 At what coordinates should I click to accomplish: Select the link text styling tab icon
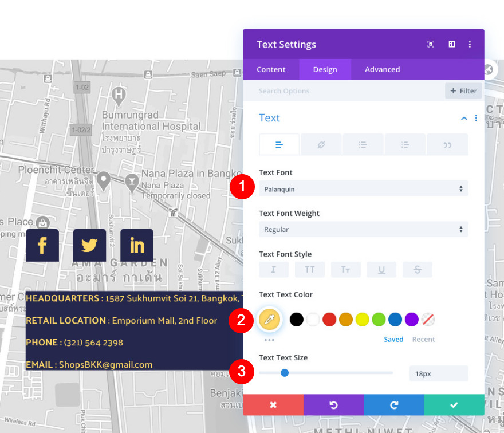(x=321, y=145)
